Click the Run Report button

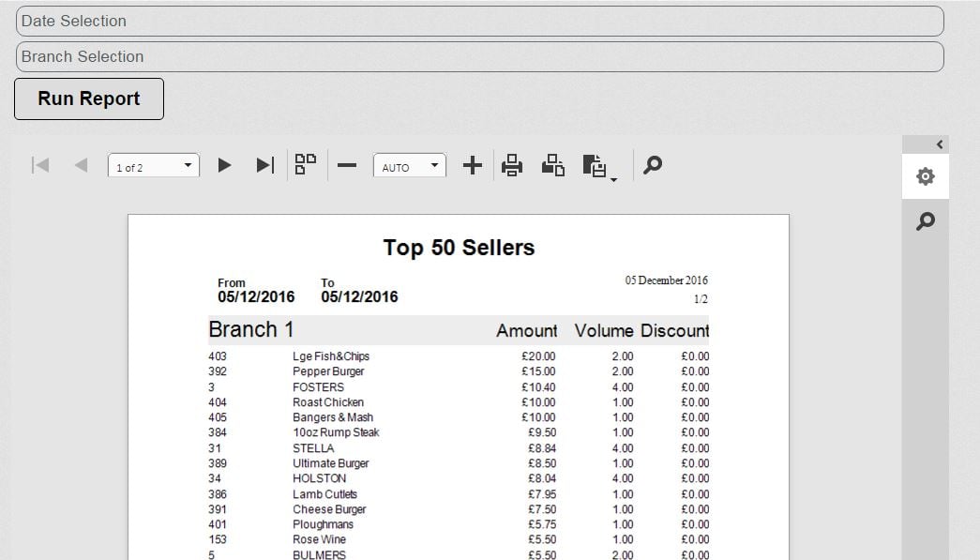coord(89,99)
